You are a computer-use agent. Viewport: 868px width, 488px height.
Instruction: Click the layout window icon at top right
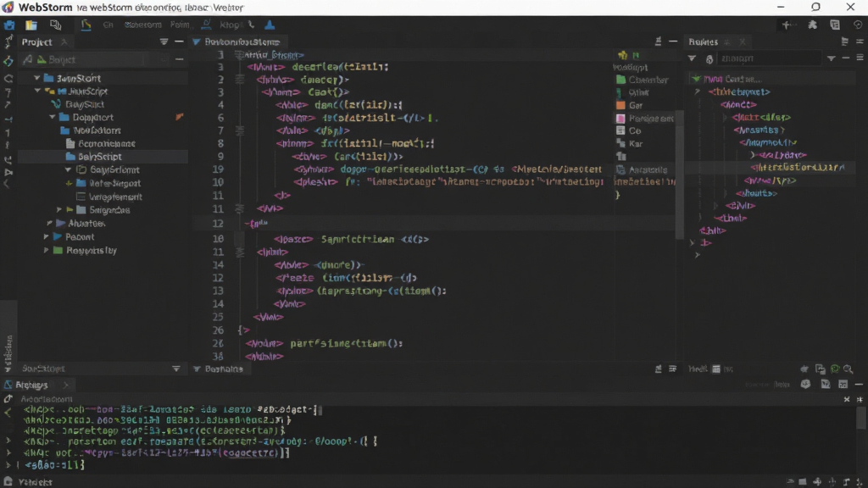pos(835,25)
